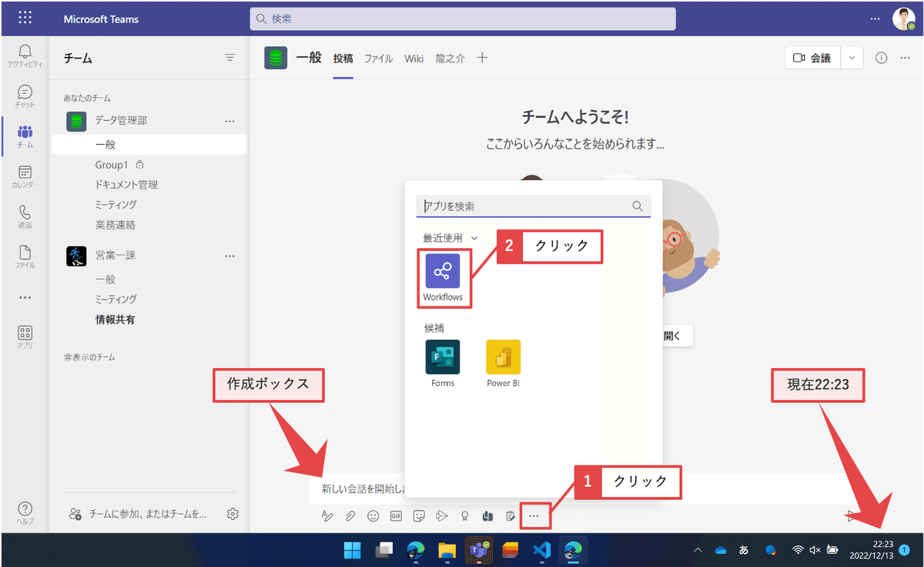
Task: Open the GIF picker icon
Action: tap(397, 515)
